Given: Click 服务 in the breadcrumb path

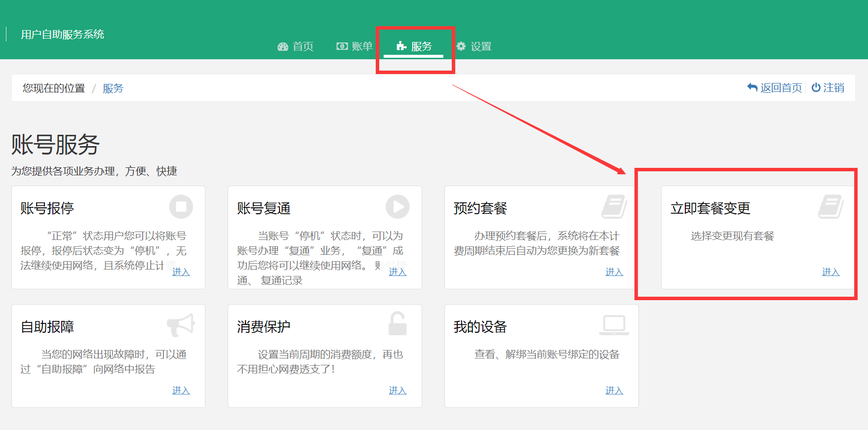Looking at the screenshot, I should [113, 88].
